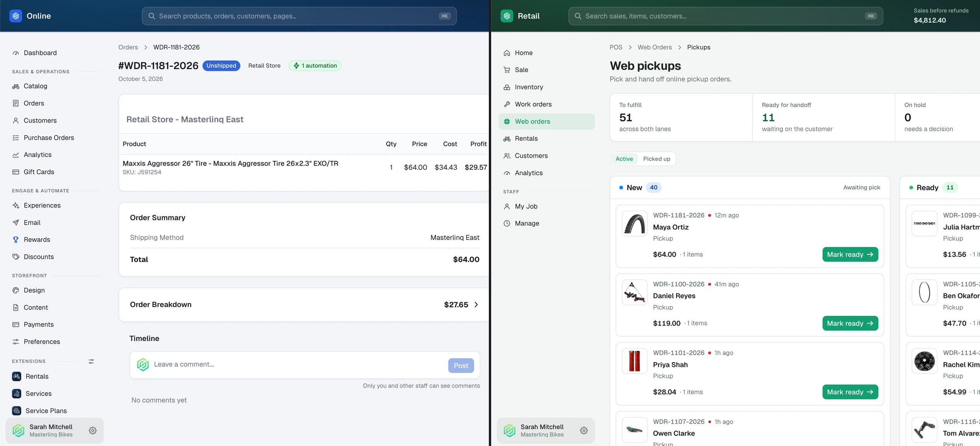Open Experiences sparkle icon in Online sidebar
Image resolution: width=980 pixels, height=446 pixels.
[x=15, y=206]
